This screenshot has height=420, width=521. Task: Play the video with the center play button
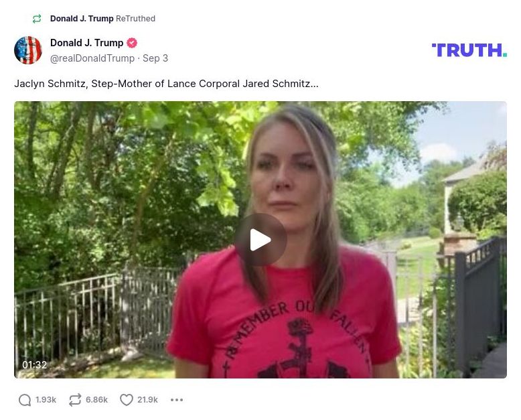tap(260, 240)
